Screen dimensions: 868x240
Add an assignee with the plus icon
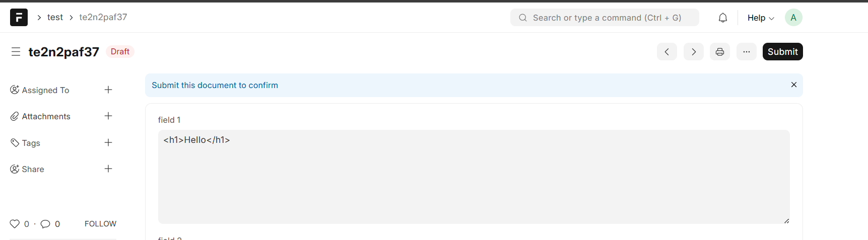108,90
